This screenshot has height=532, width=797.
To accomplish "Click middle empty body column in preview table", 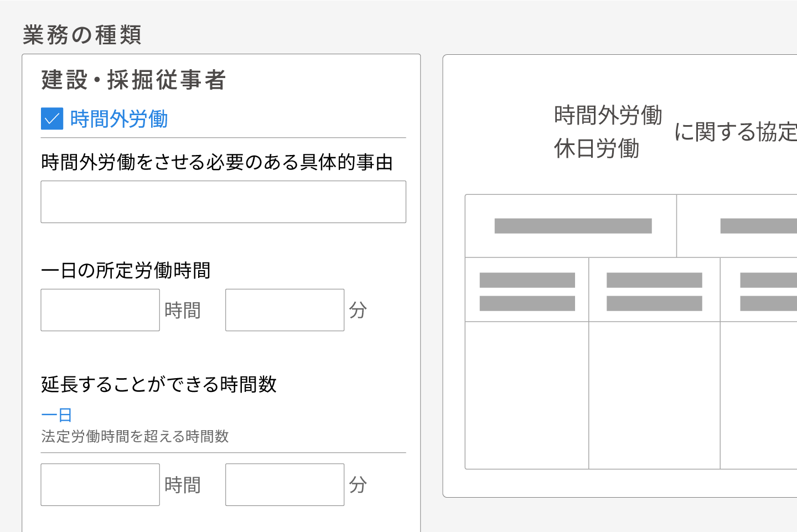I will click(654, 395).
